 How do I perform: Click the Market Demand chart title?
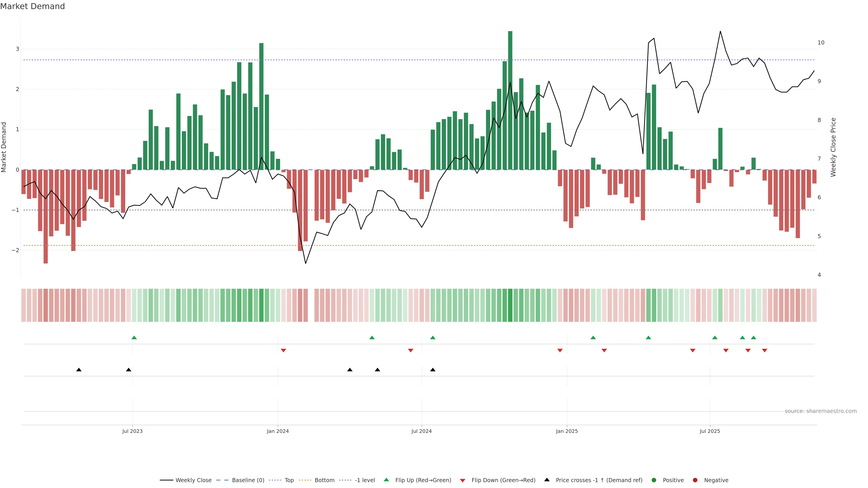[x=32, y=6]
